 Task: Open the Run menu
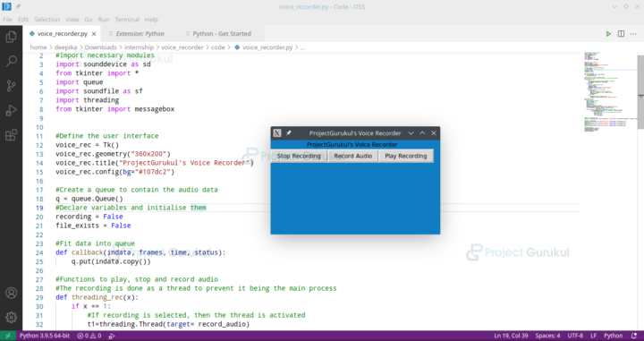point(104,20)
